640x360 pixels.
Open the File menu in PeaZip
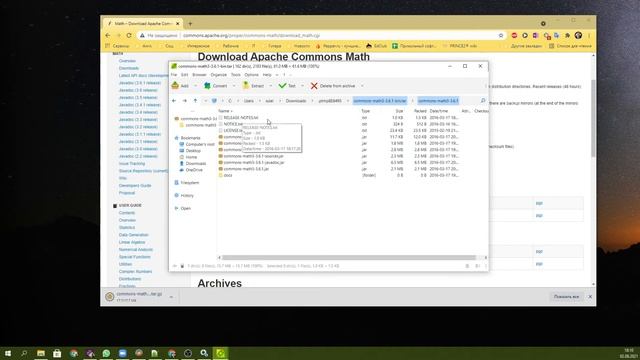pos(174,75)
